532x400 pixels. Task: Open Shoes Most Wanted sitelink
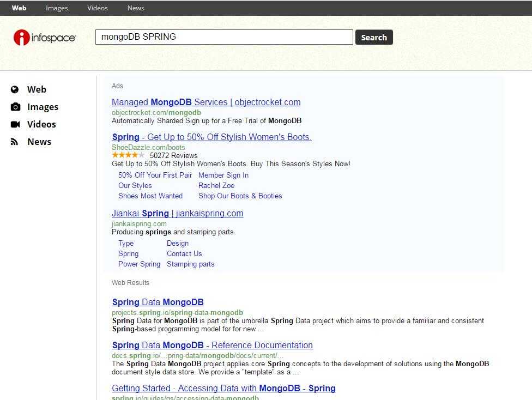click(x=150, y=196)
